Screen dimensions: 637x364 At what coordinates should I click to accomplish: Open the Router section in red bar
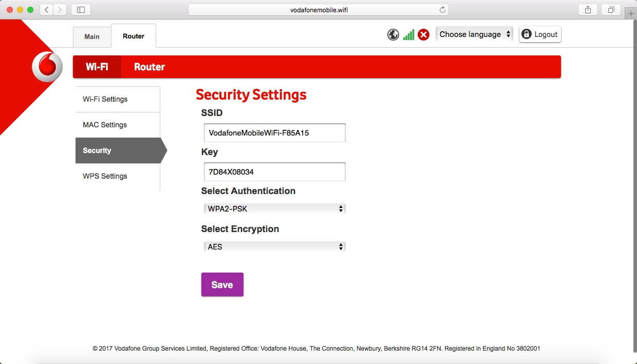pos(149,67)
